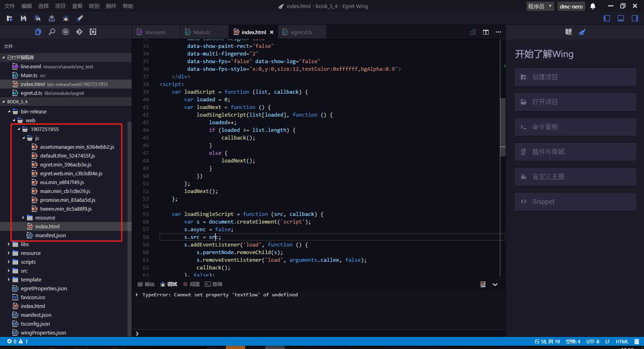Click the Save All toolbar icon
The width and height of the screenshot is (644, 349).
tap(37, 18)
